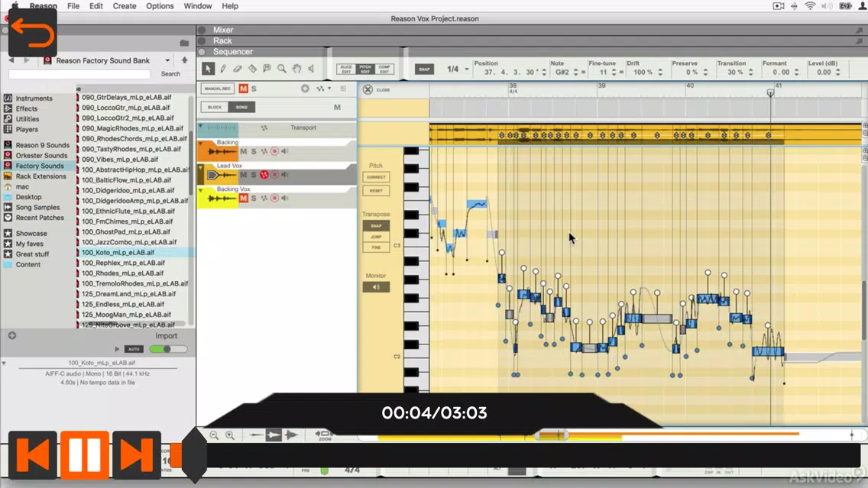
Task: Toggle the red global Mute button above the tracks
Action: (243, 89)
